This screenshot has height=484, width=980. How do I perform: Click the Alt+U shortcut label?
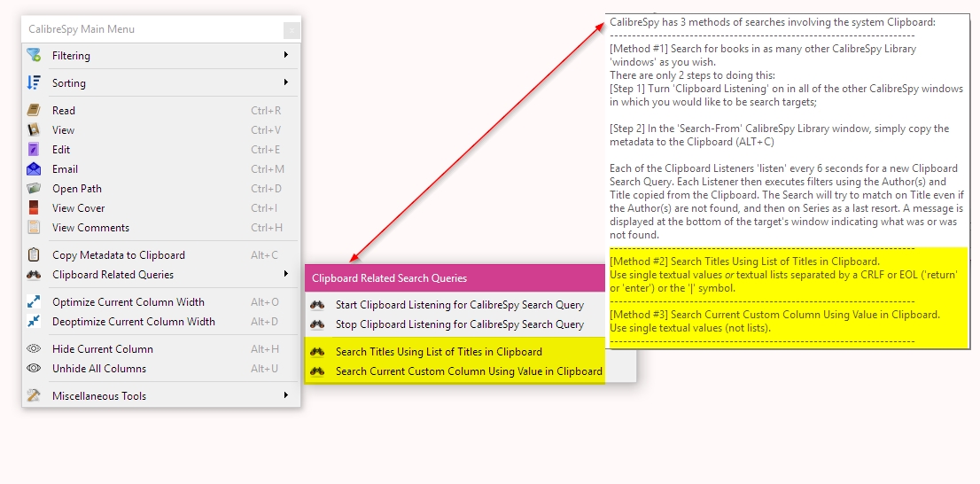264,368
